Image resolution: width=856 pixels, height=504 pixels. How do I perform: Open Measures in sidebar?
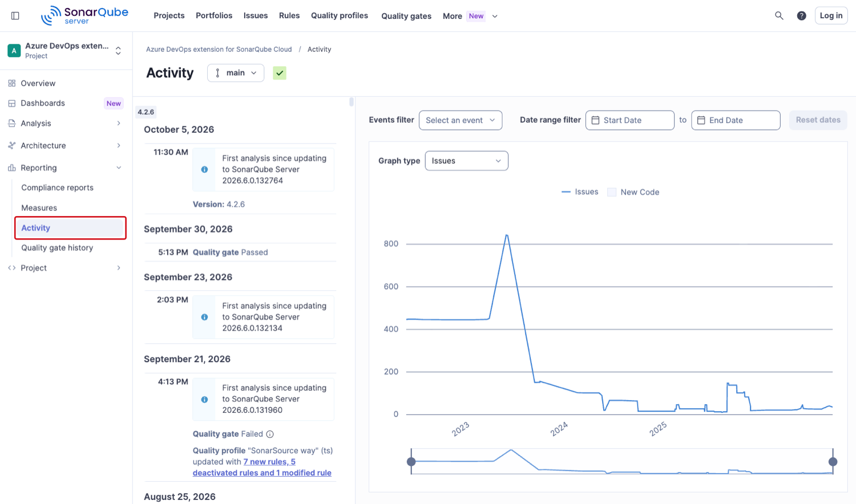tap(39, 208)
